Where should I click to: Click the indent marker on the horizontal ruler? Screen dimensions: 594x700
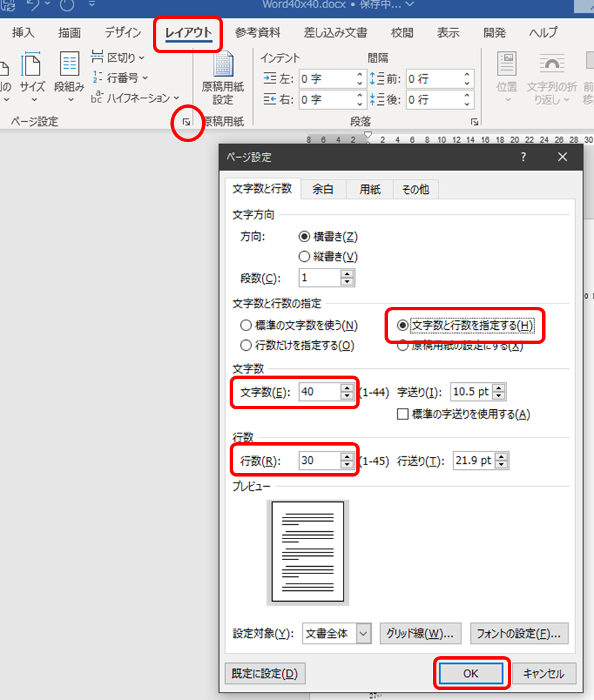[x=368, y=137]
